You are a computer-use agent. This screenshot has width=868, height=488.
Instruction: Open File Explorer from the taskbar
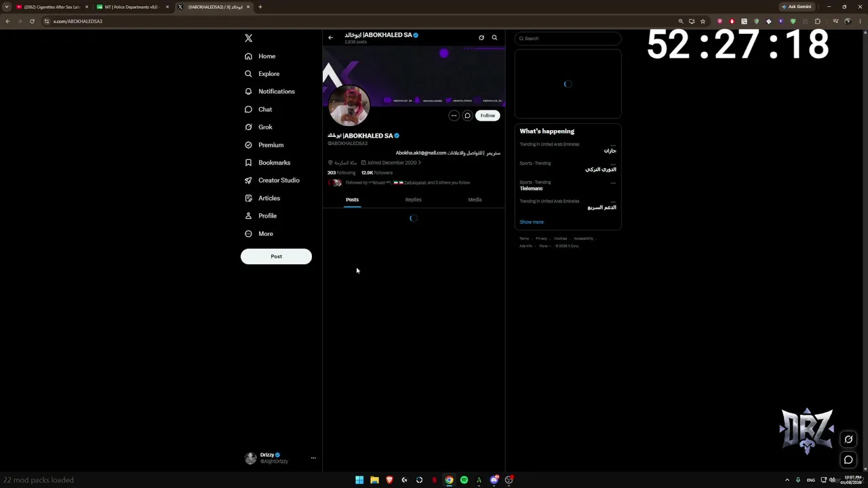click(374, 480)
